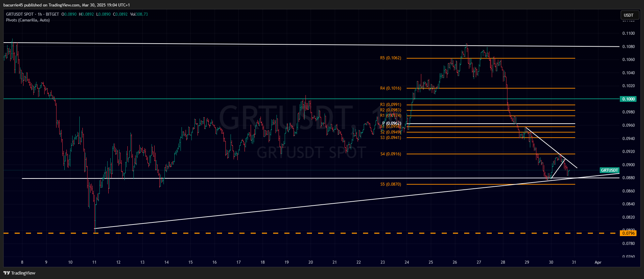The image size is (644, 279).
Task: Click the close value C0.0892
Action: [120, 14]
